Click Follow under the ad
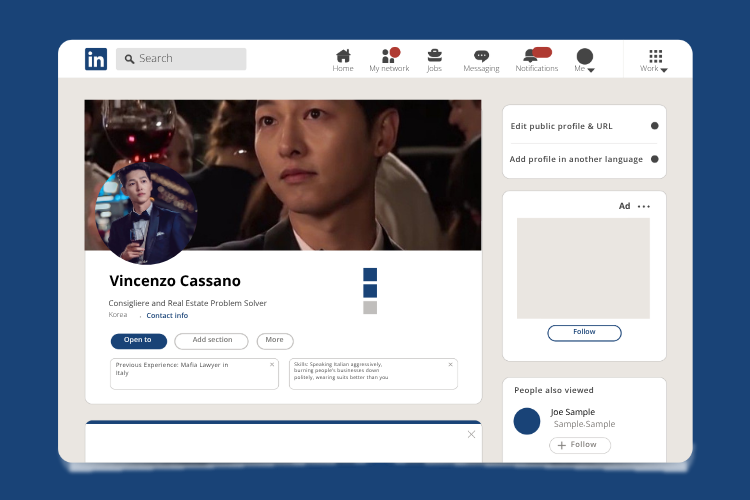The image size is (750, 500). coord(585,333)
